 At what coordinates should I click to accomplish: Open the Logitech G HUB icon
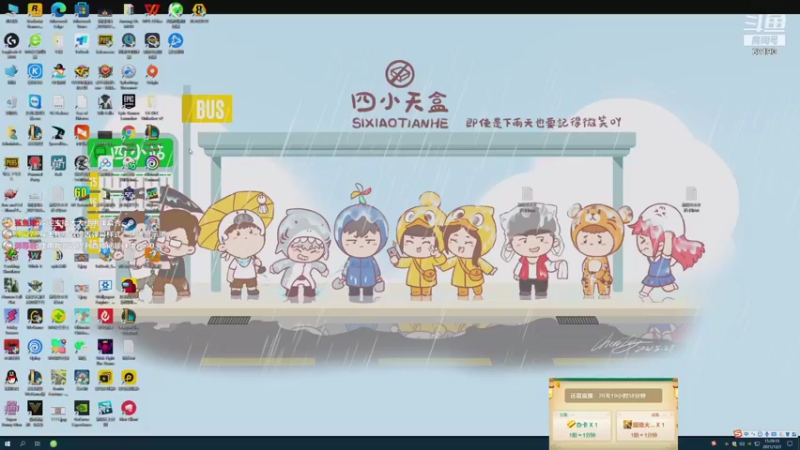click(x=11, y=40)
